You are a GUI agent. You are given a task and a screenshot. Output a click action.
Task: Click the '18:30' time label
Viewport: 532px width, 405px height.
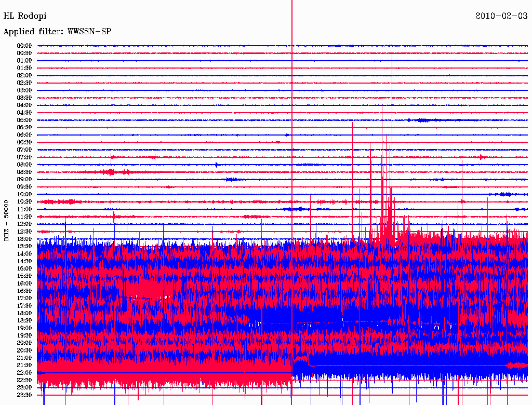pos(24,320)
